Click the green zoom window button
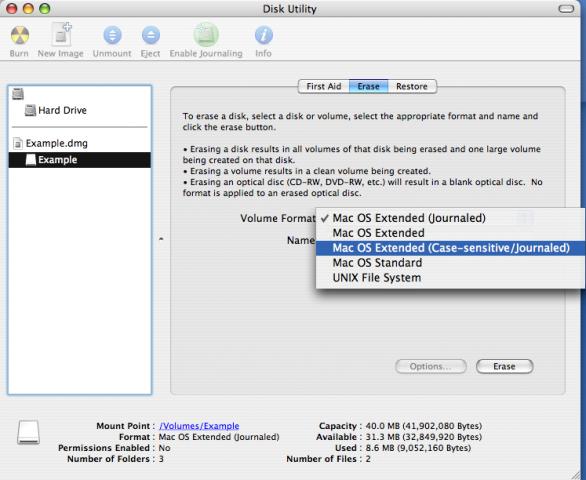Screen dimensions: 586x480 (x=45, y=9)
